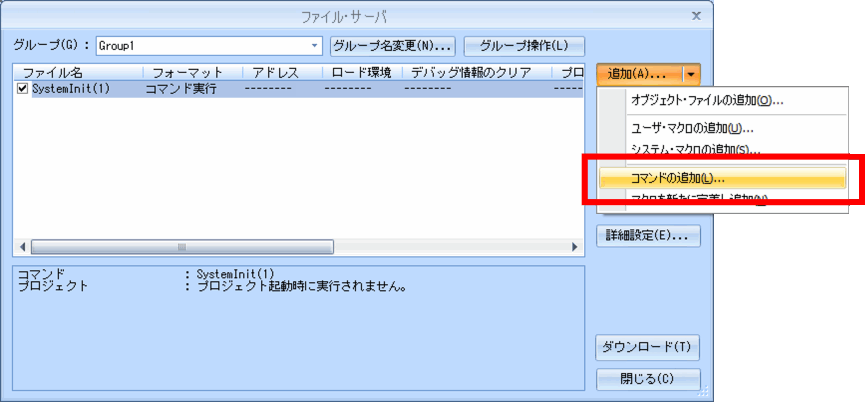Uncheck the SystemInit(1) checkbox
This screenshot has height=402, width=865.
pos(23,89)
